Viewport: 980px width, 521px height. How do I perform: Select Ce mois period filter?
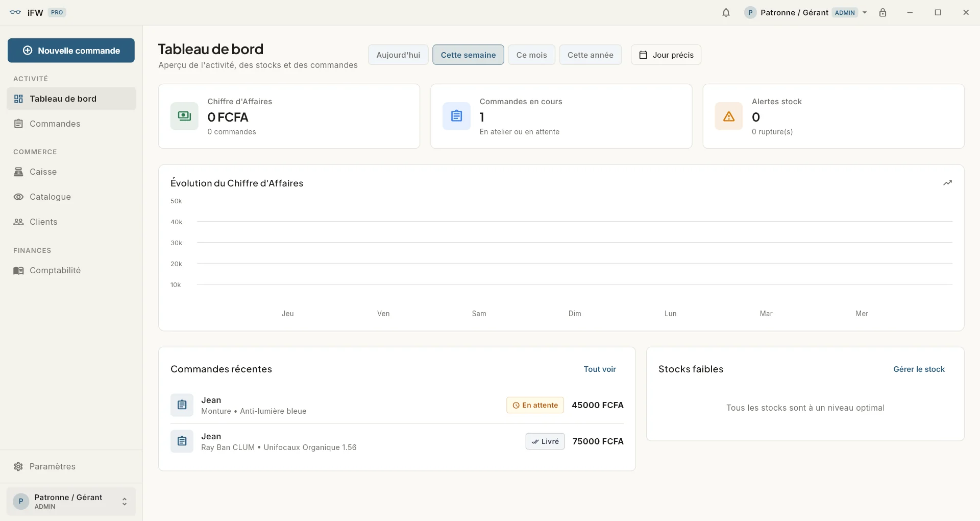tap(531, 55)
